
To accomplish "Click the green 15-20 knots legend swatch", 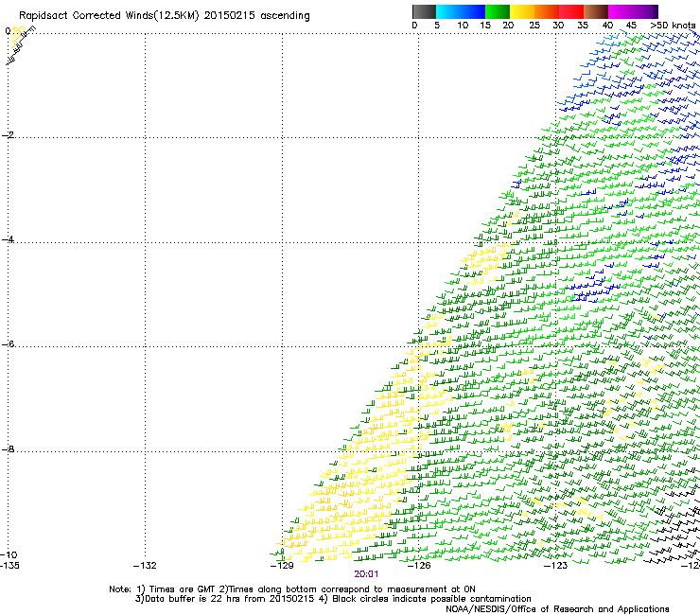I will pos(497,11).
